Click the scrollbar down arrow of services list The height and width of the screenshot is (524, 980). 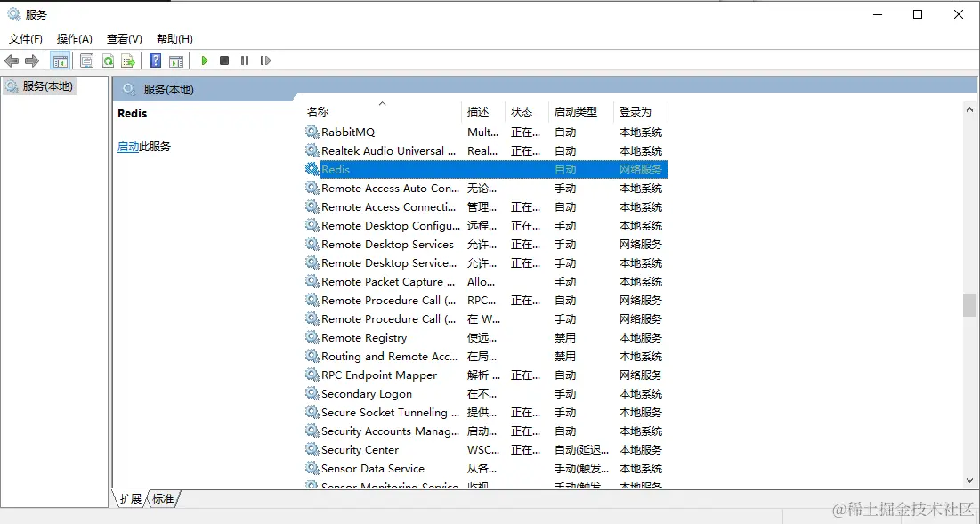tap(969, 480)
